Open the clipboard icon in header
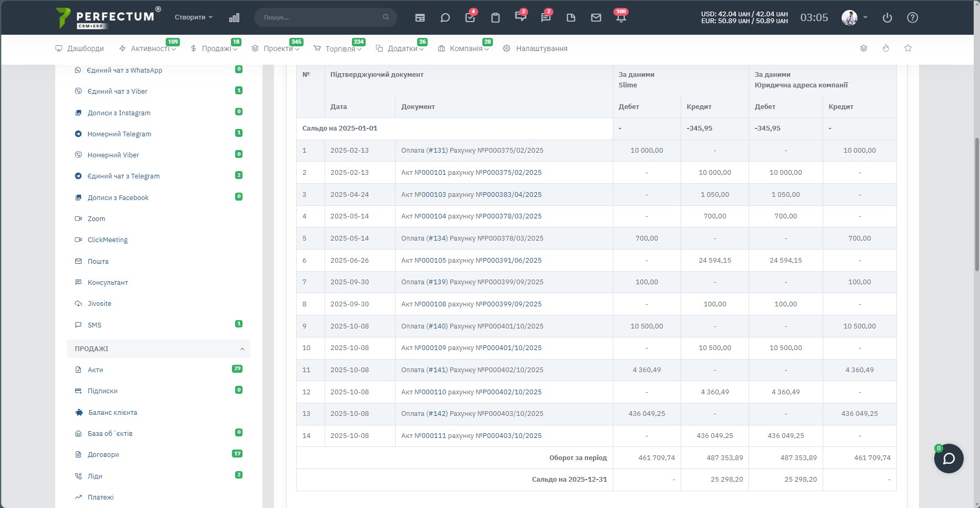Screen dimensions: 980x508 coord(495,17)
